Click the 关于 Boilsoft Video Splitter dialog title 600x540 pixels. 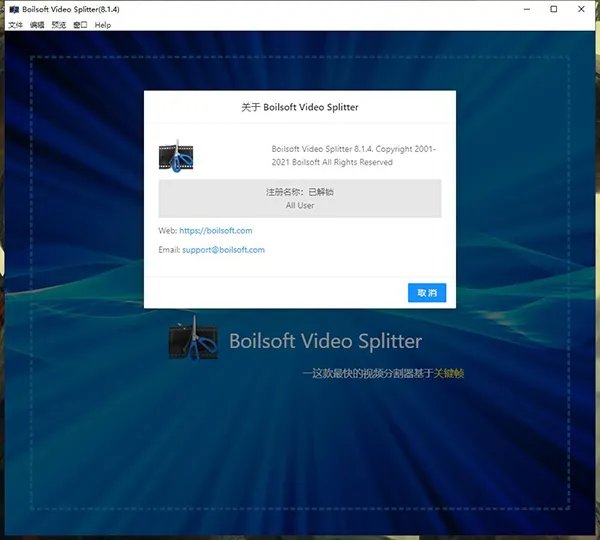point(300,107)
